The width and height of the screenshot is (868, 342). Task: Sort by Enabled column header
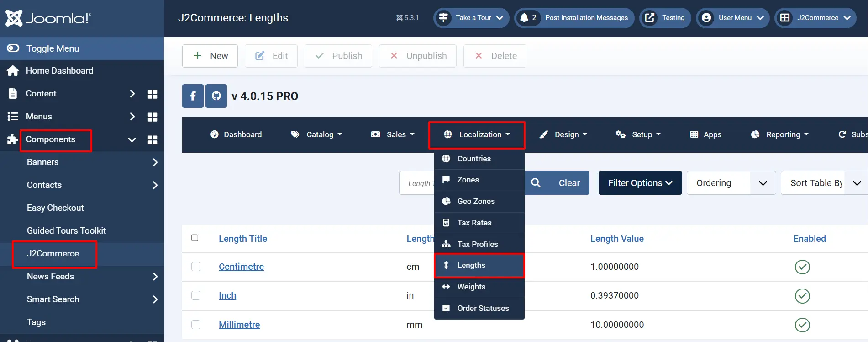810,239
